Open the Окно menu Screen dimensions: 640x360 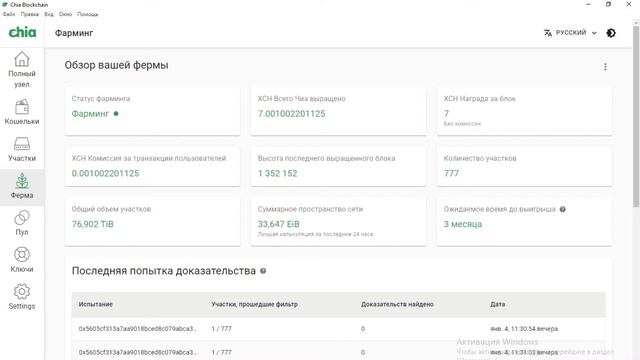[65, 14]
